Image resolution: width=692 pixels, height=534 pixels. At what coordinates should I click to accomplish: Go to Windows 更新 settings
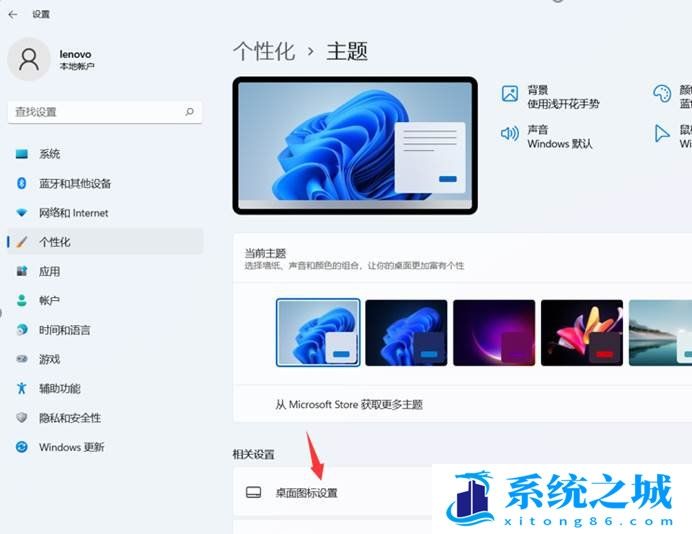click(x=105, y=447)
